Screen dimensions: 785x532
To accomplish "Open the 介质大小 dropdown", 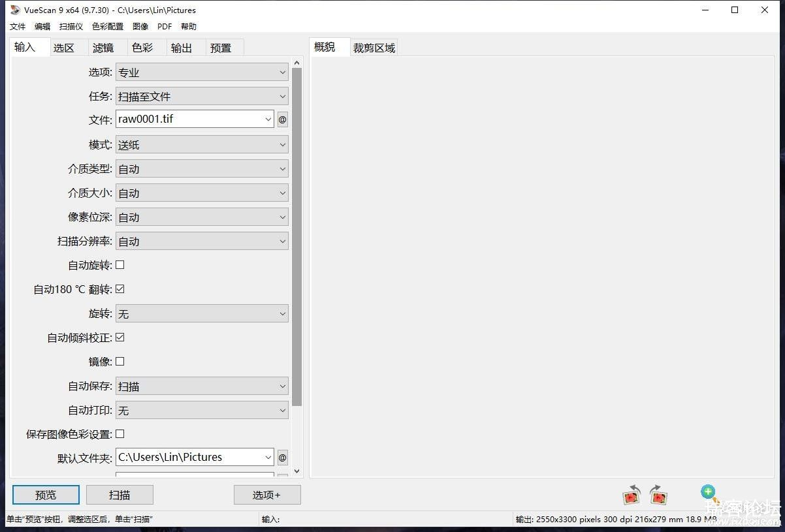I will (x=202, y=193).
